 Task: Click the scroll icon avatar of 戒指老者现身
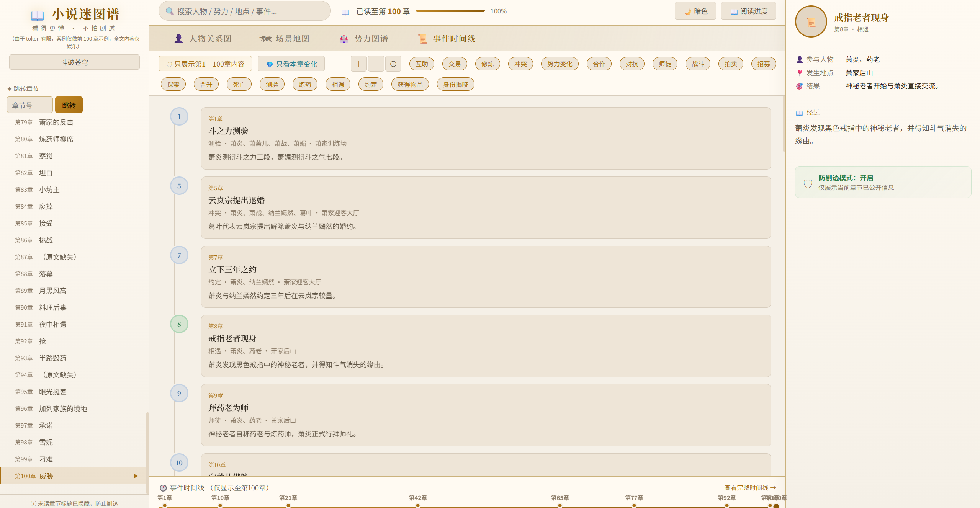(811, 22)
